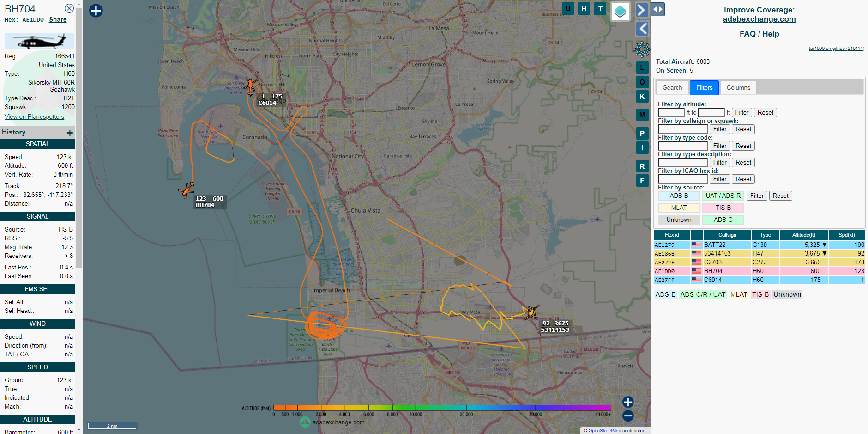Select the C6014 helicopter icon on map
Screen dimensions: 868x434
pyautogui.click(x=250, y=86)
